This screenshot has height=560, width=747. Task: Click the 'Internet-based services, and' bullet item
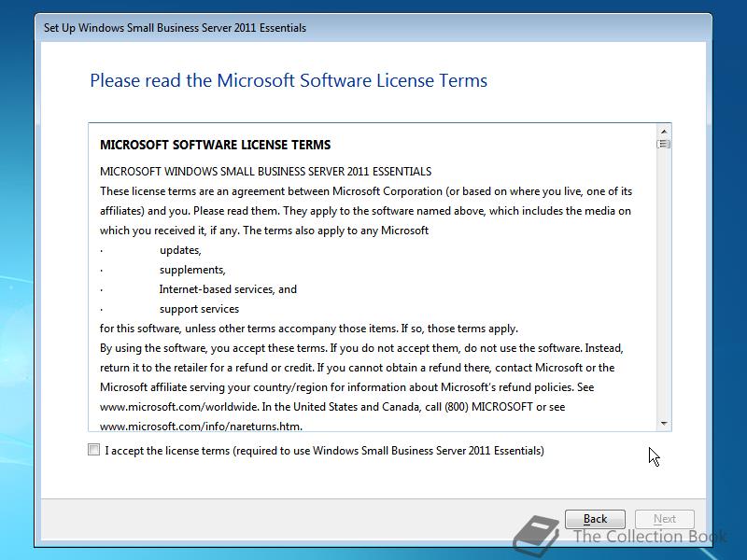point(228,289)
